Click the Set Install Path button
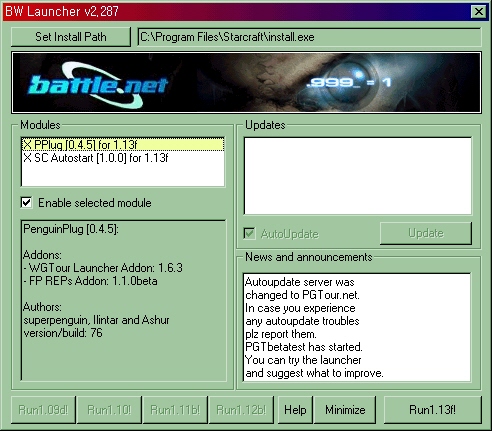This screenshot has height=431, width=492. pyautogui.click(x=71, y=37)
